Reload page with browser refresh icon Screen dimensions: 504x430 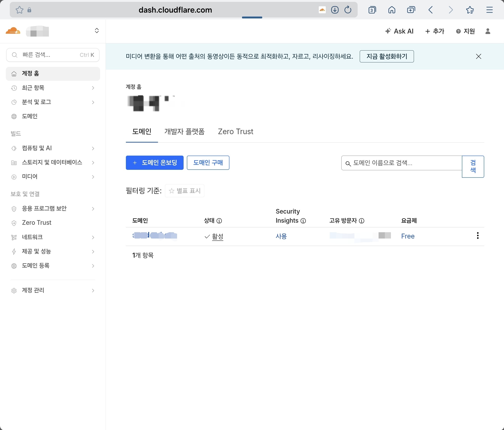pos(348,10)
